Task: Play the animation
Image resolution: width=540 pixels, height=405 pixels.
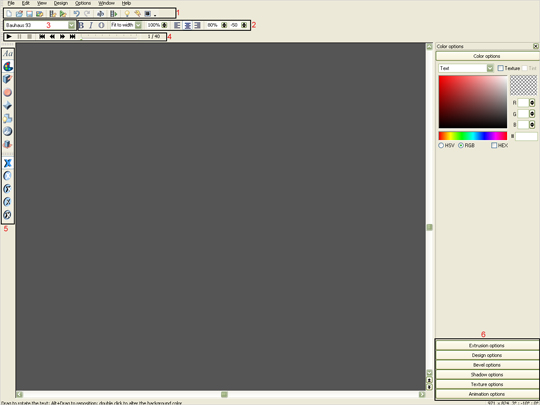Action: 9,37
